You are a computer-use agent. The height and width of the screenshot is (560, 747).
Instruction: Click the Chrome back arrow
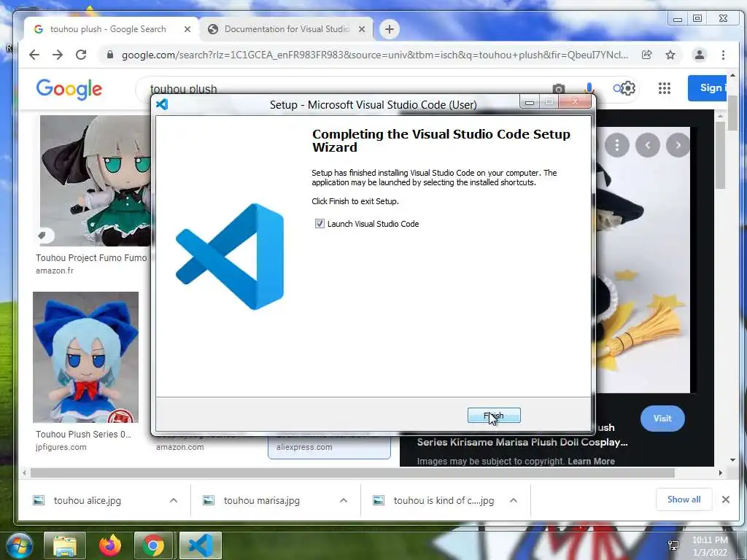34,55
